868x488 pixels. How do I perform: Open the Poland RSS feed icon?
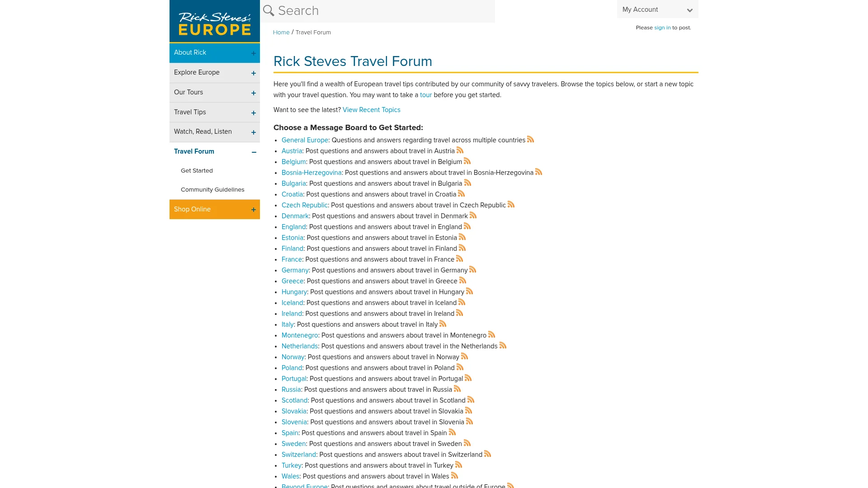460,367
